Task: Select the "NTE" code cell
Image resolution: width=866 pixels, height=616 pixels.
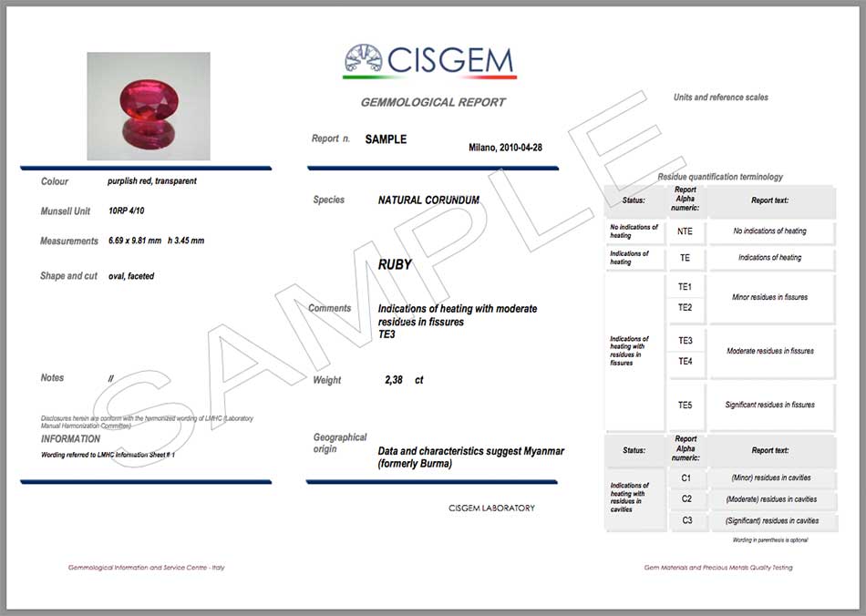Action: [x=685, y=231]
